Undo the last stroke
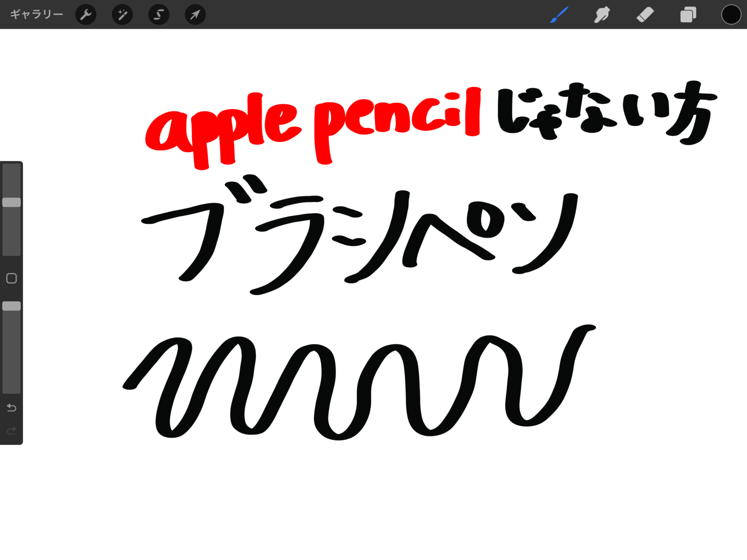The height and width of the screenshot is (560, 747). 12,408
